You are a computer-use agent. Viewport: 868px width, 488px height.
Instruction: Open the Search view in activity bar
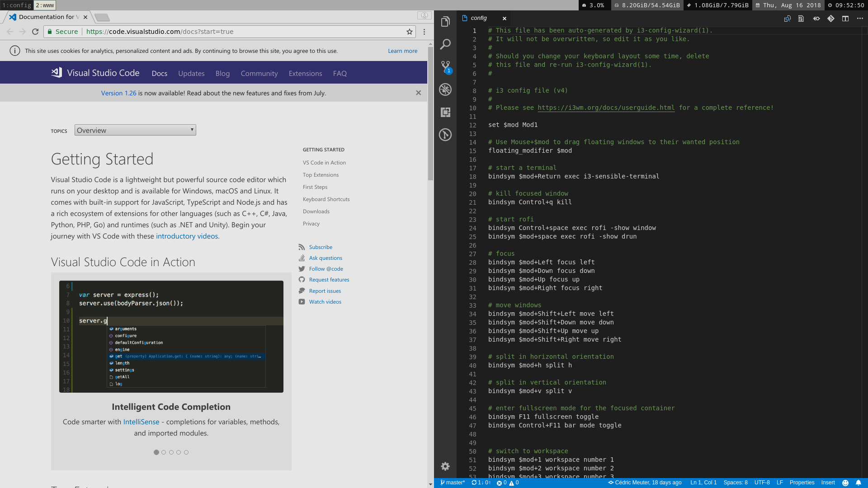[445, 44]
